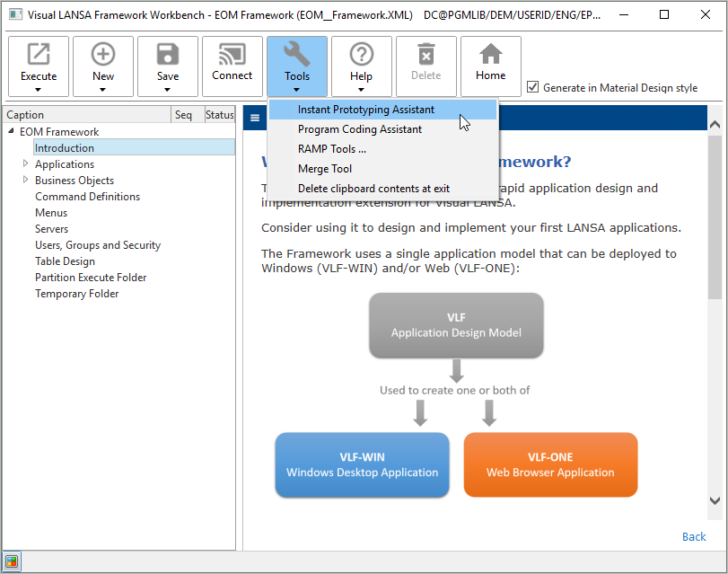Click the Status column header
728x574 pixels.
220,115
